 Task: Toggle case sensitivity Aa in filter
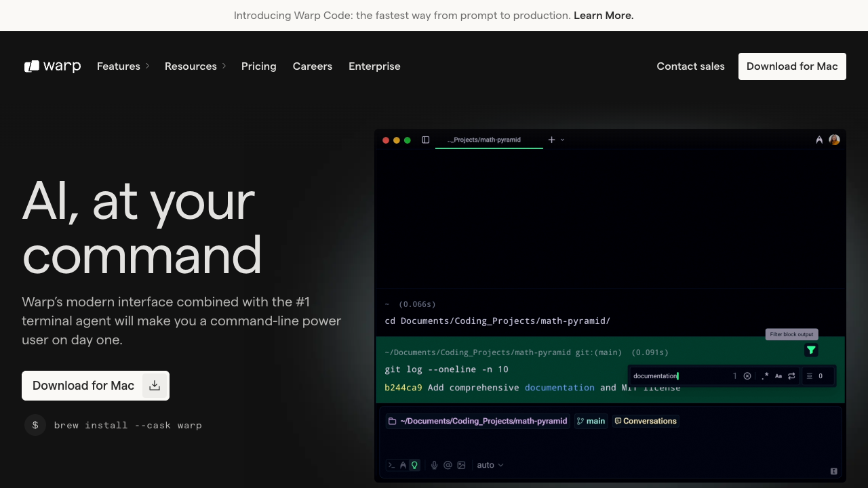(778, 376)
